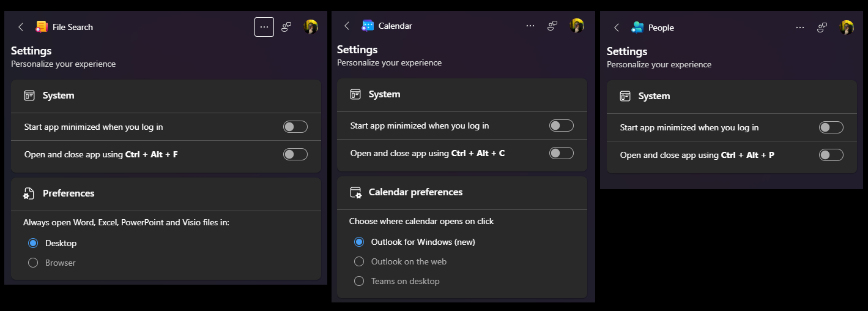
Task: Go back from People settings
Action: point(617,28)
